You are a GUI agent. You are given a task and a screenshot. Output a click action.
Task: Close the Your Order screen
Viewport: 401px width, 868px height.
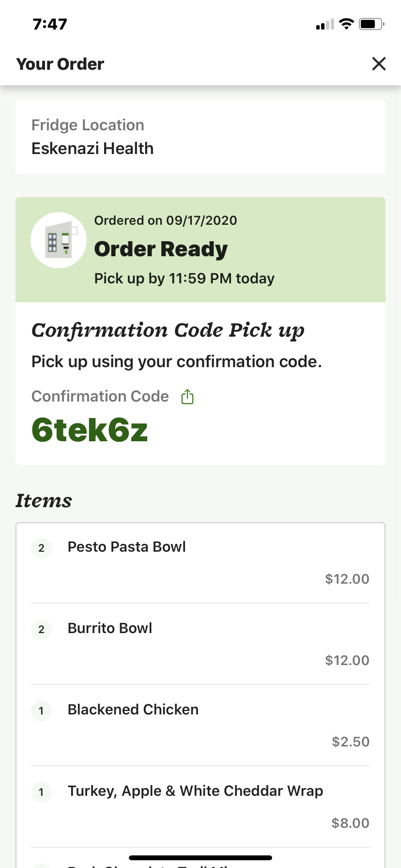(x=379, y=63)
